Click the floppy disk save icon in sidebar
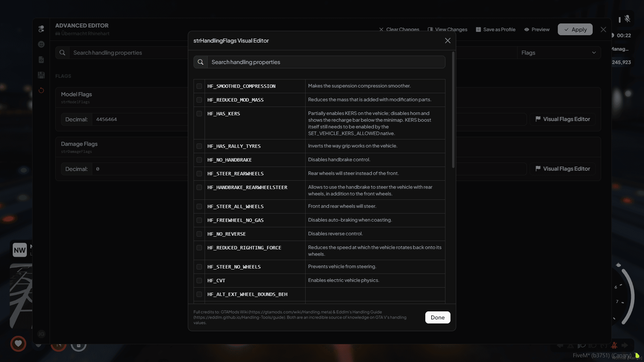This screenshot has width=644, height=362. point(41,75)
